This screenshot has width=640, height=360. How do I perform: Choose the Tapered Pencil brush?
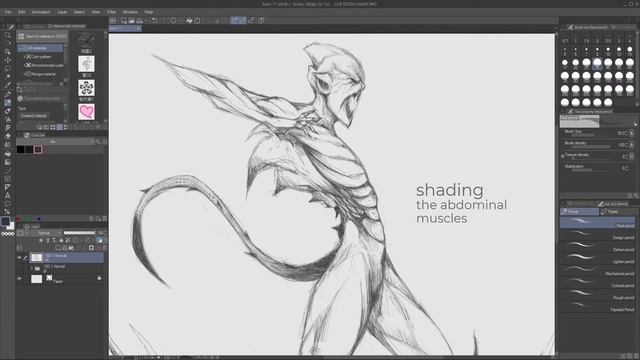[598, 307]
